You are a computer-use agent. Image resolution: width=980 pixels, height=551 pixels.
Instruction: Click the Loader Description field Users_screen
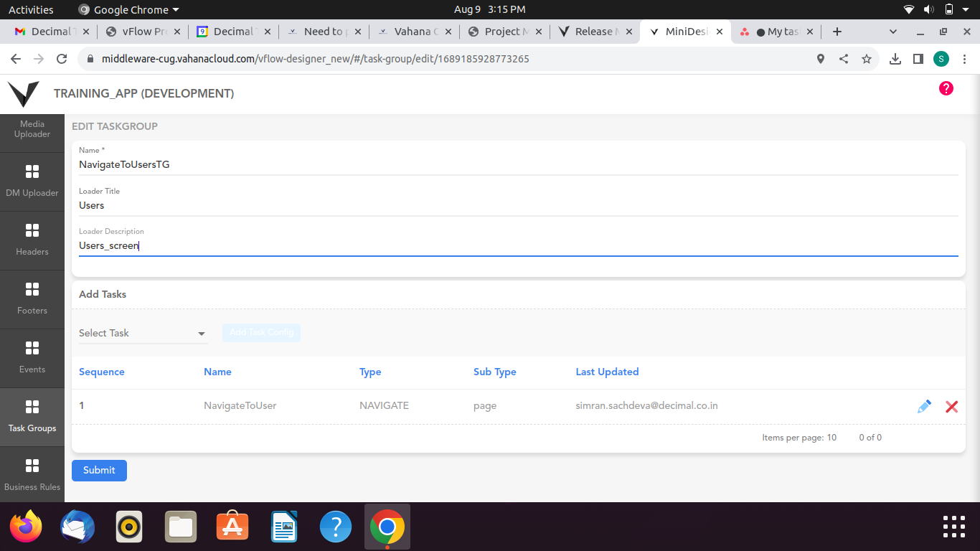pyautogui.click(x=518, y=245)
